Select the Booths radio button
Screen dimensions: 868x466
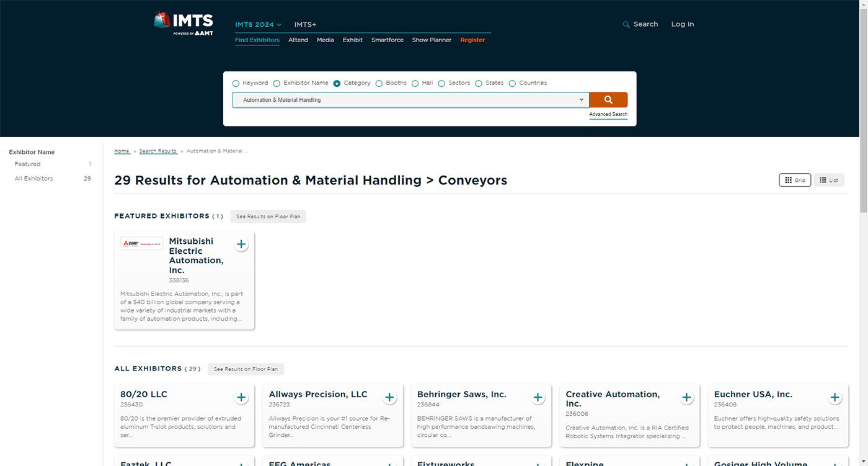(x=379, y=83)
